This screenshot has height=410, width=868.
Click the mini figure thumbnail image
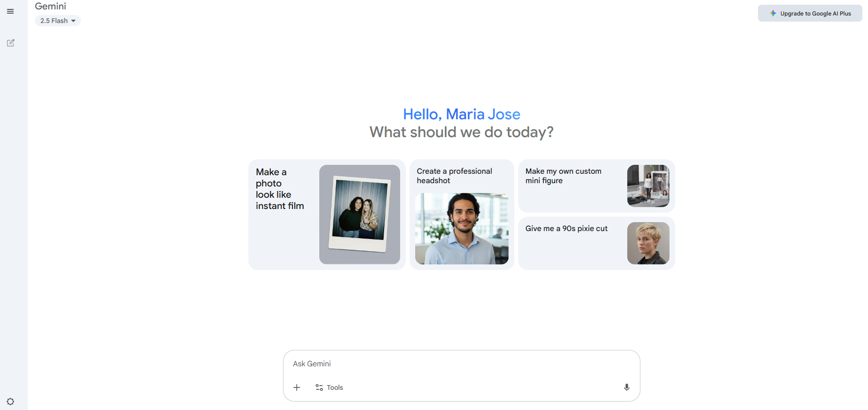pos(648,186)
